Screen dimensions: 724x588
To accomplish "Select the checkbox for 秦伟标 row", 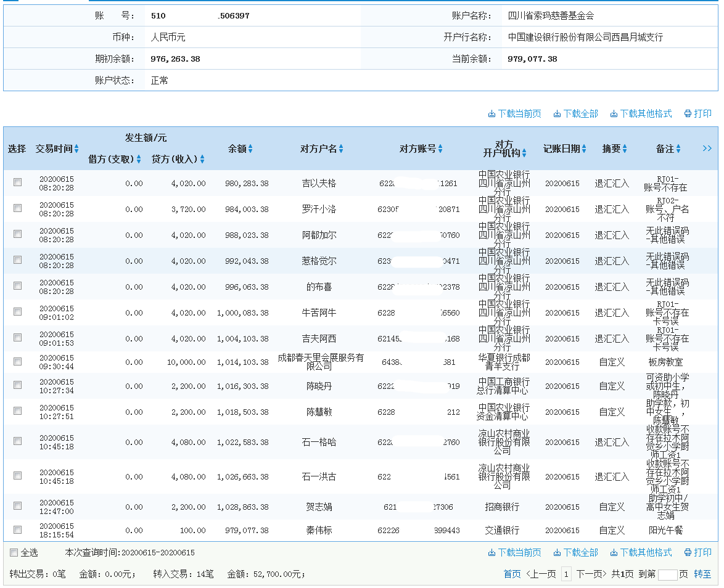I will point(18,529).
